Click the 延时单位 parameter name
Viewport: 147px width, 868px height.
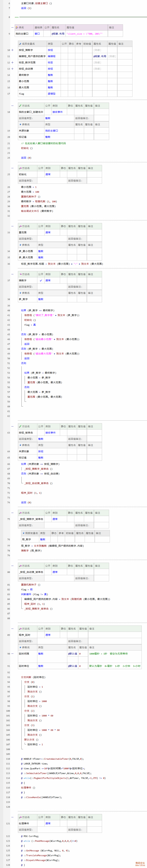24,666
